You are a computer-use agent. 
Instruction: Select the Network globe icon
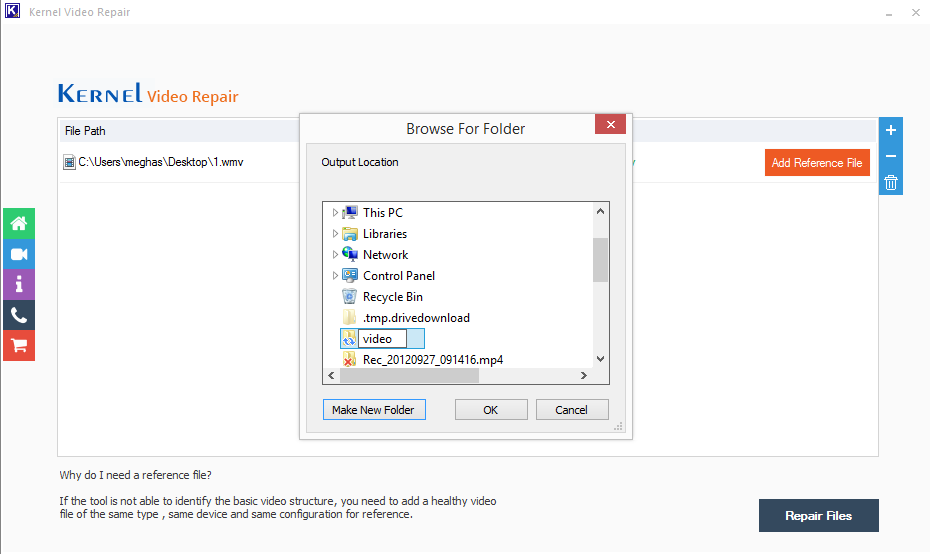[350, 254]
